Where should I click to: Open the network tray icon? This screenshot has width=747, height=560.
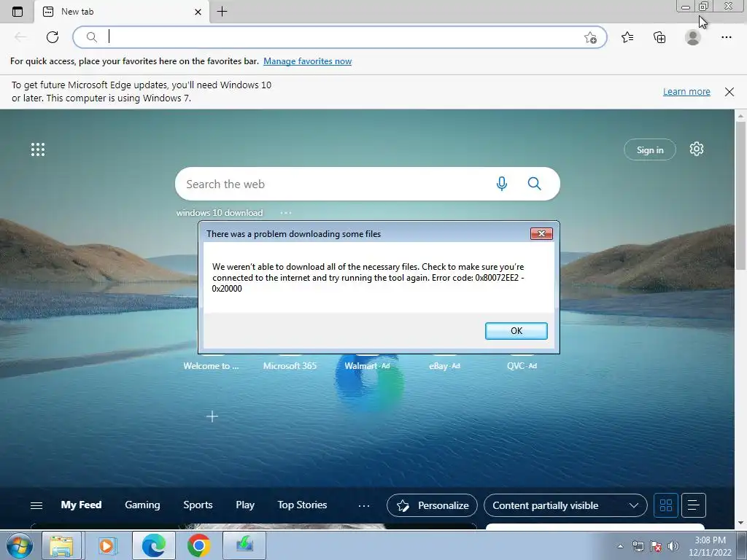[638, 546]
